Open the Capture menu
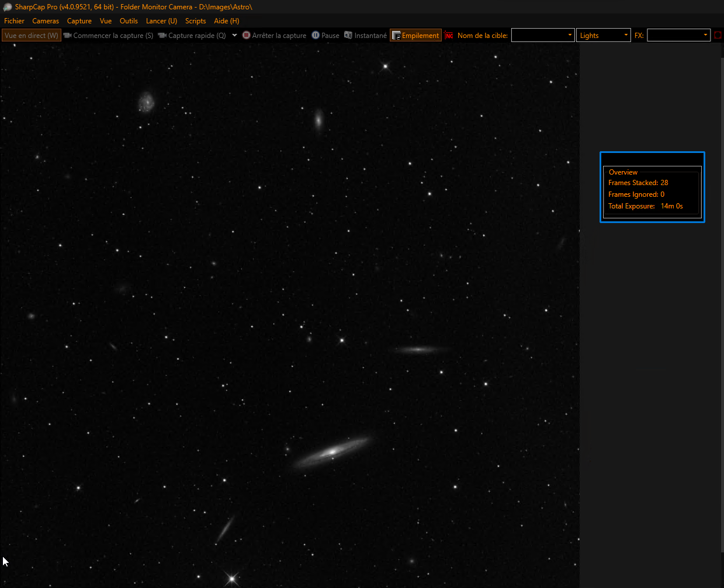 coord(79,21)
